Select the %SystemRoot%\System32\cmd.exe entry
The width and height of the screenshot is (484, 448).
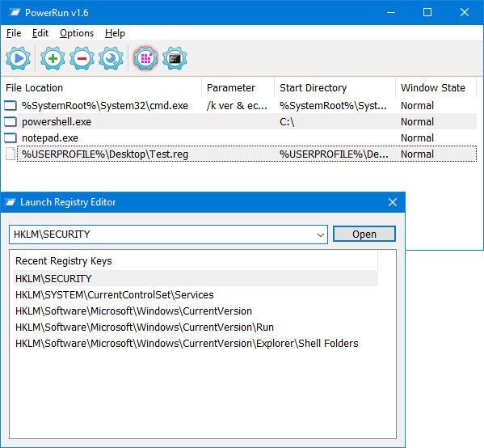point(105,106)
